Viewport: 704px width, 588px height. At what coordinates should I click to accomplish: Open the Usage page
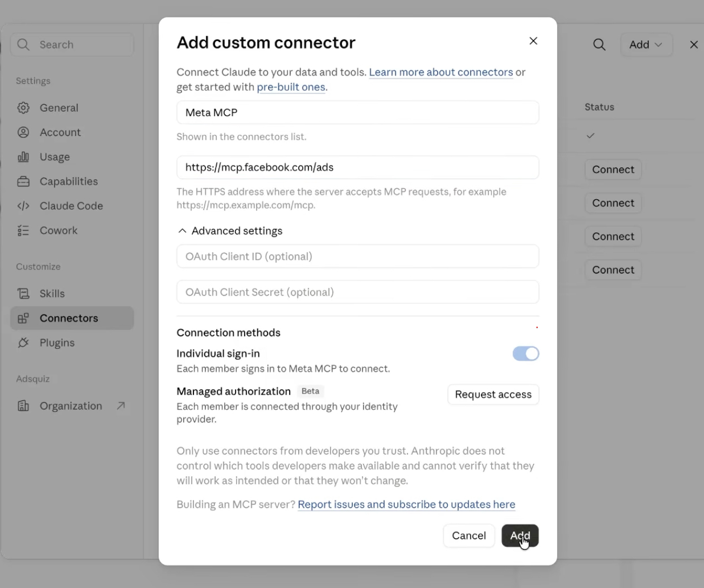[x=72, y=157]
